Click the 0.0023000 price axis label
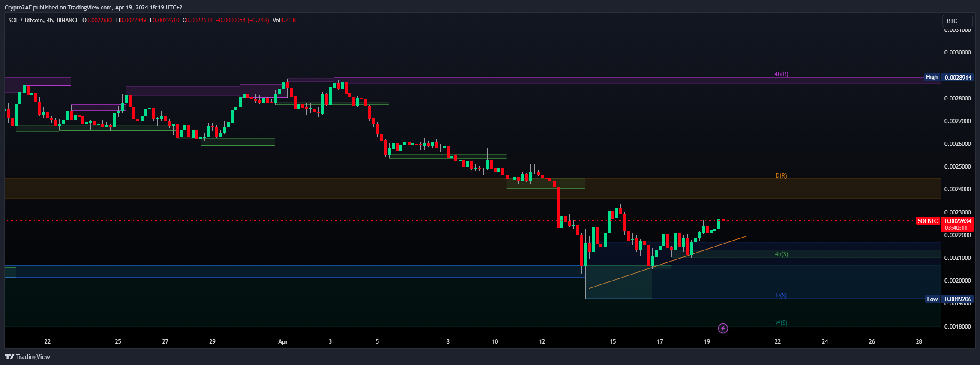 957,212
